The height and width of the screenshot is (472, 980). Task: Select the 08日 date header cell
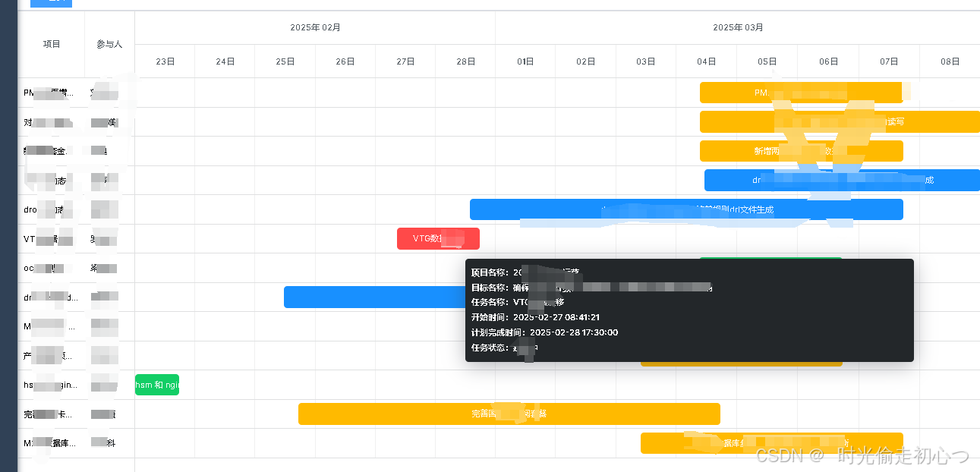(x=949, y=61)
